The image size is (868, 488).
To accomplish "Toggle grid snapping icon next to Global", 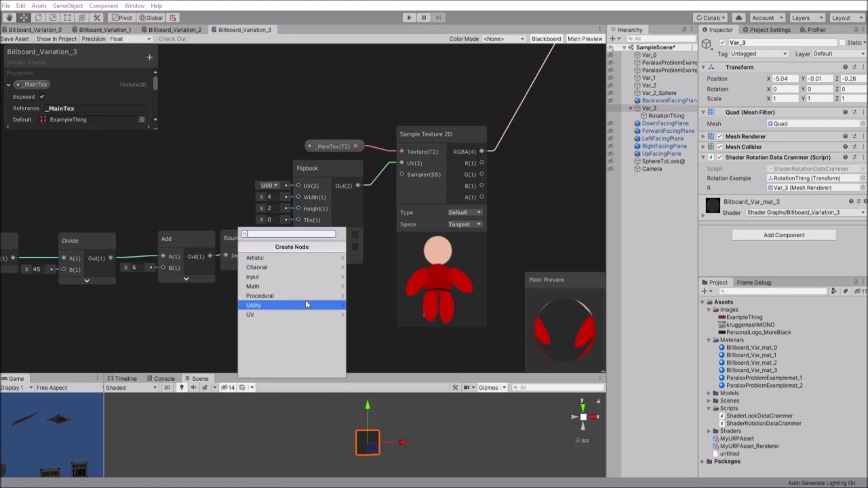I will (x=173, y=18).
